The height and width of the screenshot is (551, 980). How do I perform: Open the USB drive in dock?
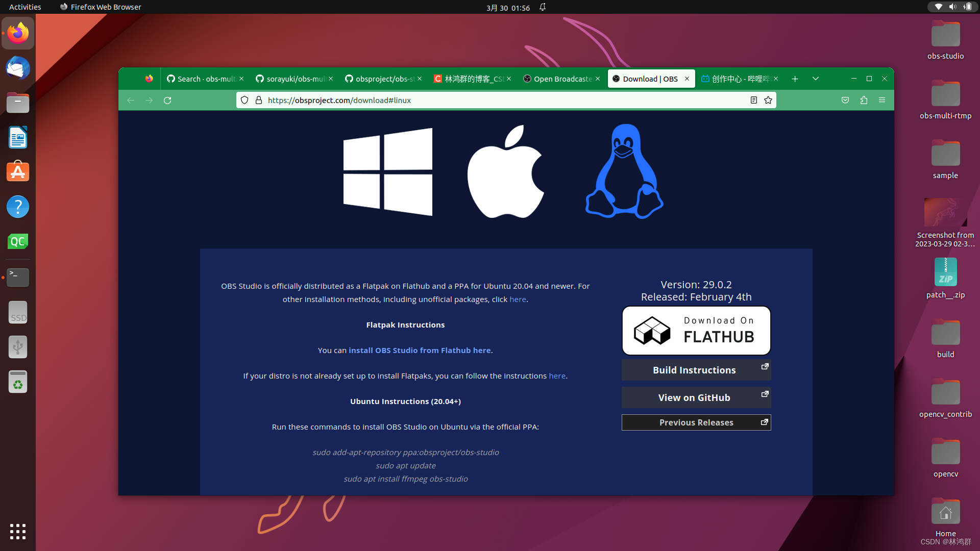point(18,347)
